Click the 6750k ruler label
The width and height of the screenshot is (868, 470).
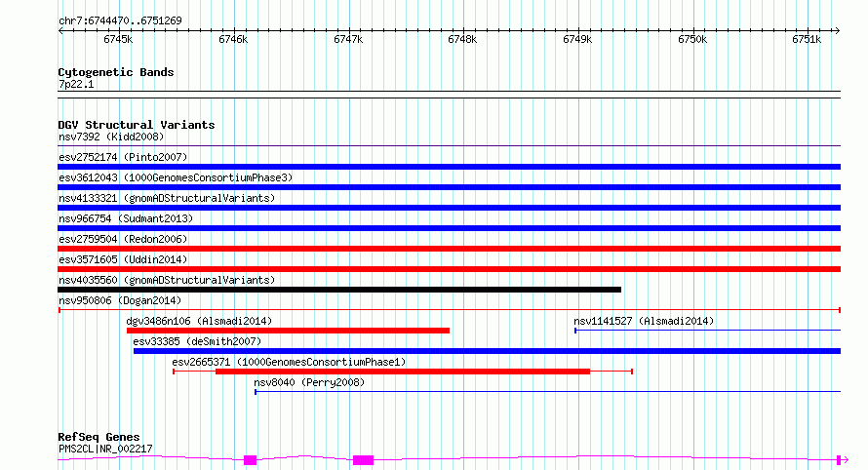click(x=692, y=39)
